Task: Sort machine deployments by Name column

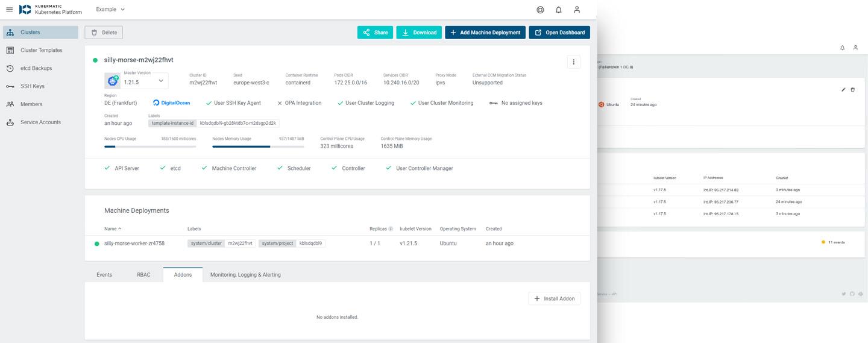Action: (x=113, y=229)
